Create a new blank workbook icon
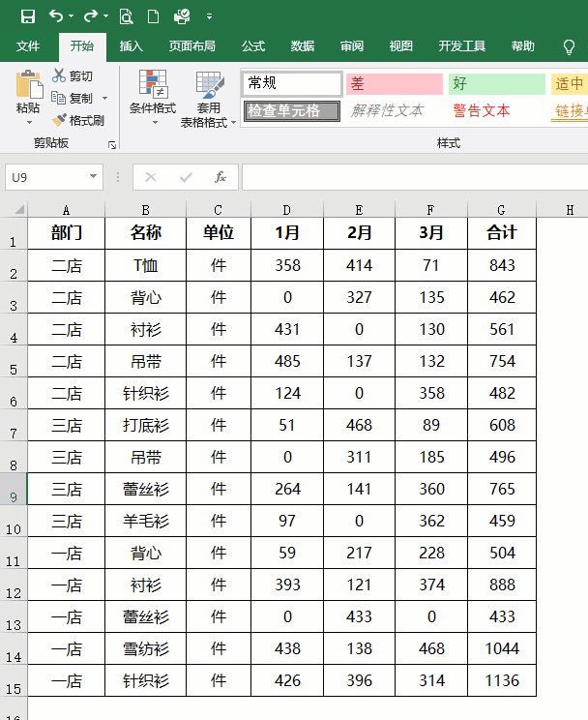588x720 pixels. click(153, 16)
